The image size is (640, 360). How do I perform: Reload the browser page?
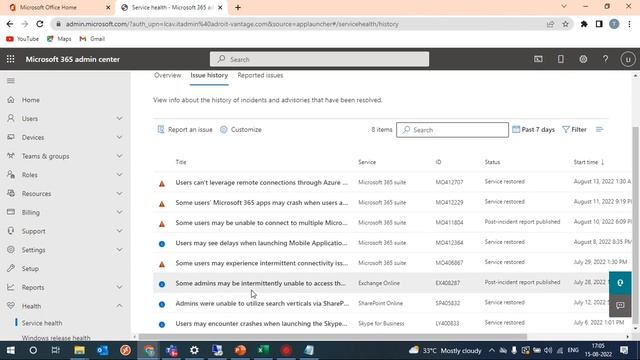[40, 24]
